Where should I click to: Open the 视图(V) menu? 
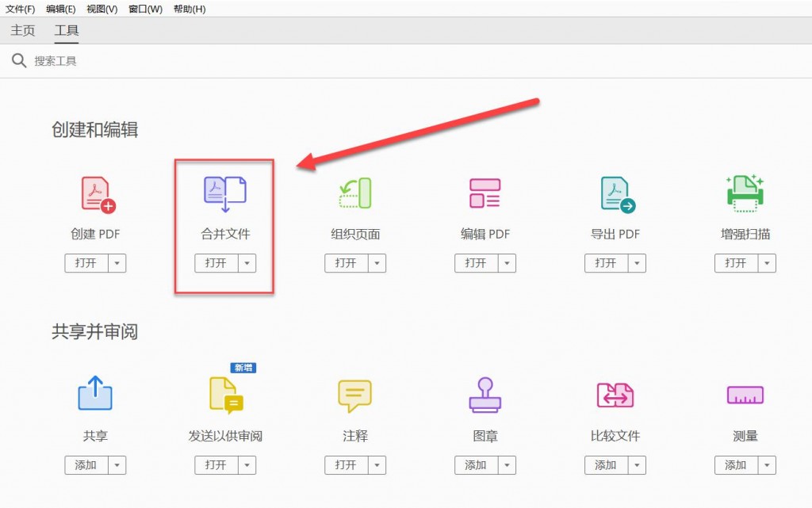tap(102, 9)
